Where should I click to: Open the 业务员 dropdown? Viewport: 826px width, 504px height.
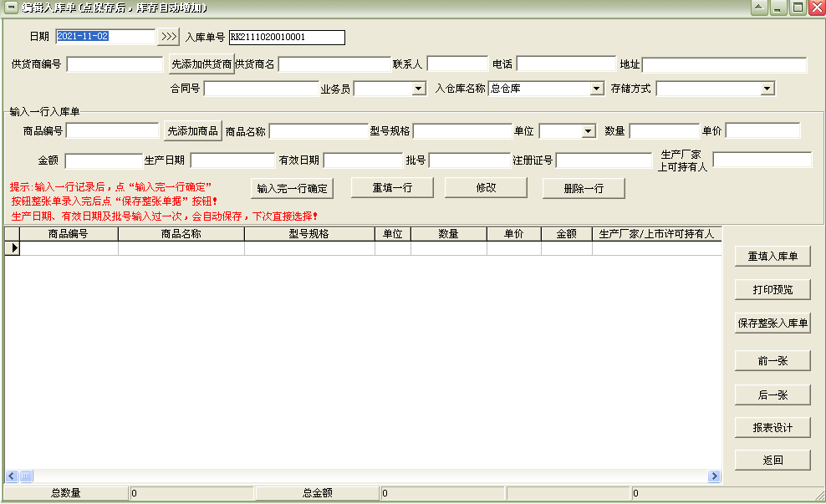[419, 89]
